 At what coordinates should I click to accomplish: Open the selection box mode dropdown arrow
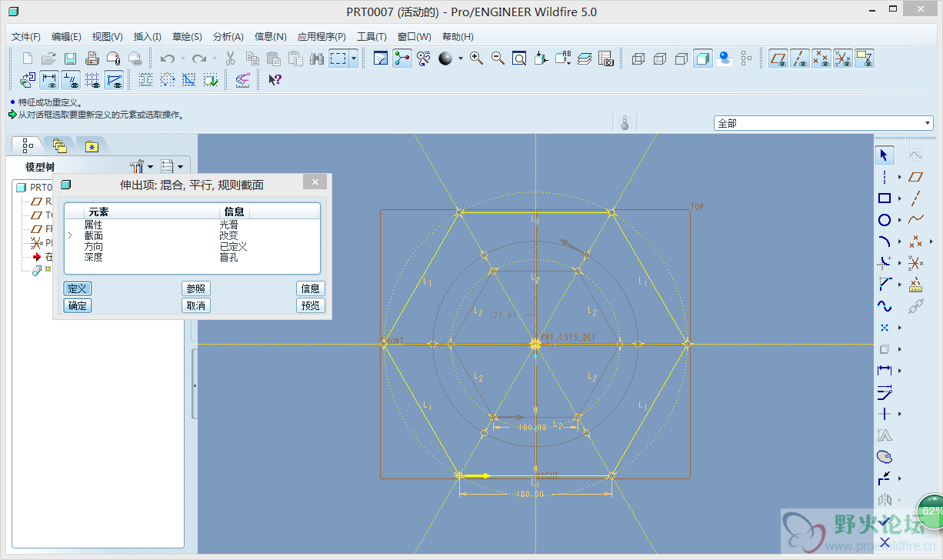[x=354, y=58]
